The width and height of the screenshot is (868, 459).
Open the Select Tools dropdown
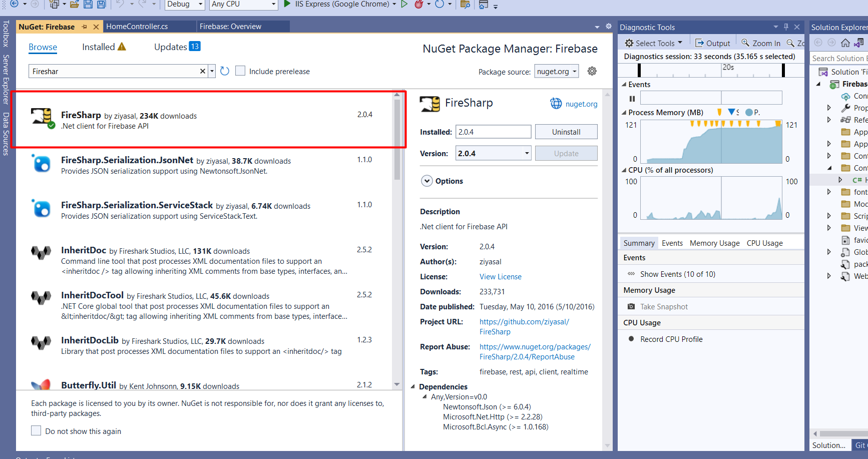pyautogui.click(x=654, y=43)
